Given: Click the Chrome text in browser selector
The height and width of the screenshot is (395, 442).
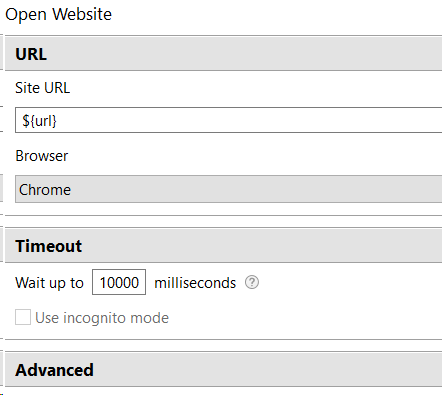Looking at the screenshot, I should pyautogui.click(x=45, y=190).
